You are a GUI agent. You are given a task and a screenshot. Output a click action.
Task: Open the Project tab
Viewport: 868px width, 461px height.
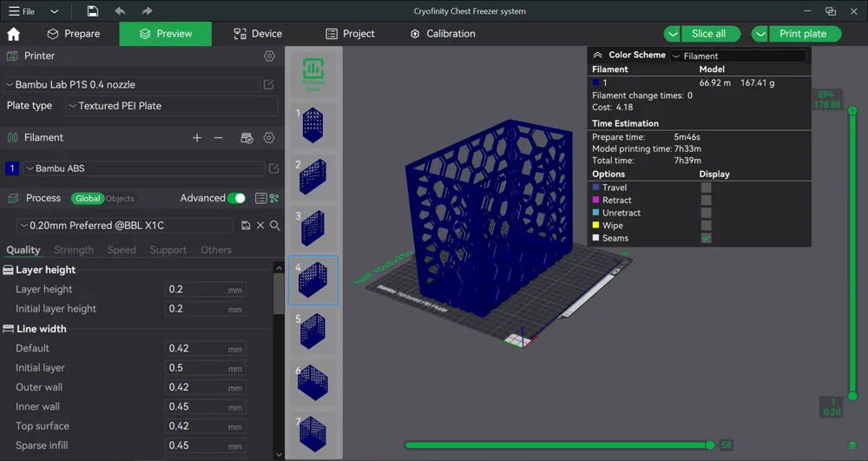coord(351,34)
